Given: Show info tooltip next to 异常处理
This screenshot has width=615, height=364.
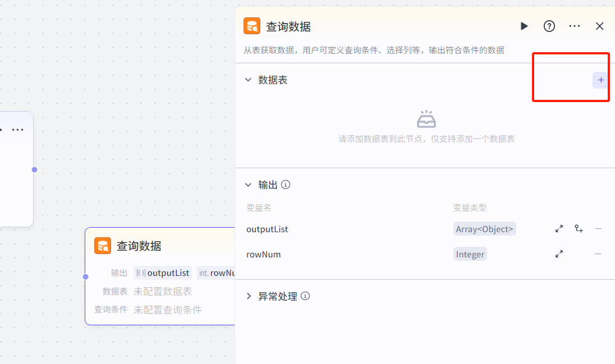Looking at the screenshot, I should [x=305, y=296].
